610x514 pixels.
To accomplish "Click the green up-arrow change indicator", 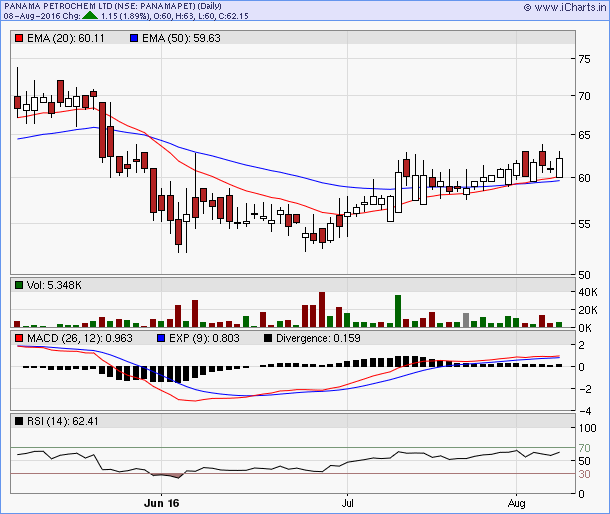I will (x=90, y=16).
